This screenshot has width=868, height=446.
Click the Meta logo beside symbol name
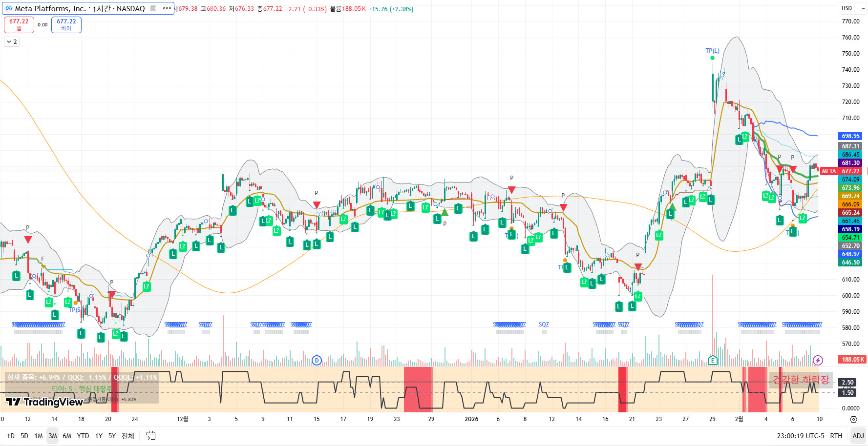click(9, 8)
